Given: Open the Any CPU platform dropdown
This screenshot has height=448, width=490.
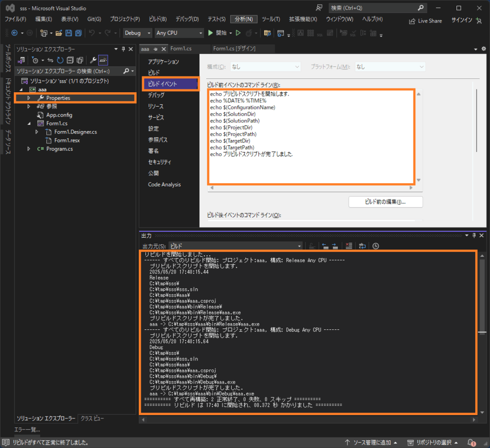Looking at the screenshot, I should 179,33.
